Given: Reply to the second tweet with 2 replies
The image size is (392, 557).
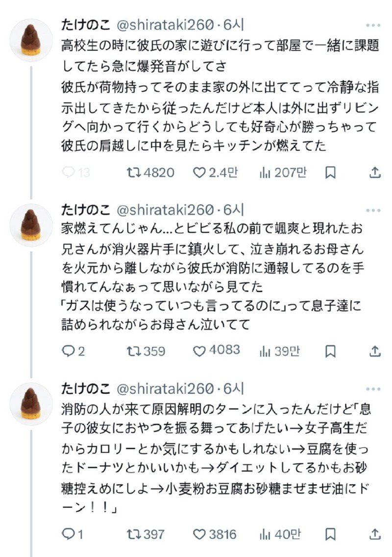Looking at the screenshot, I should coord(68,351).
